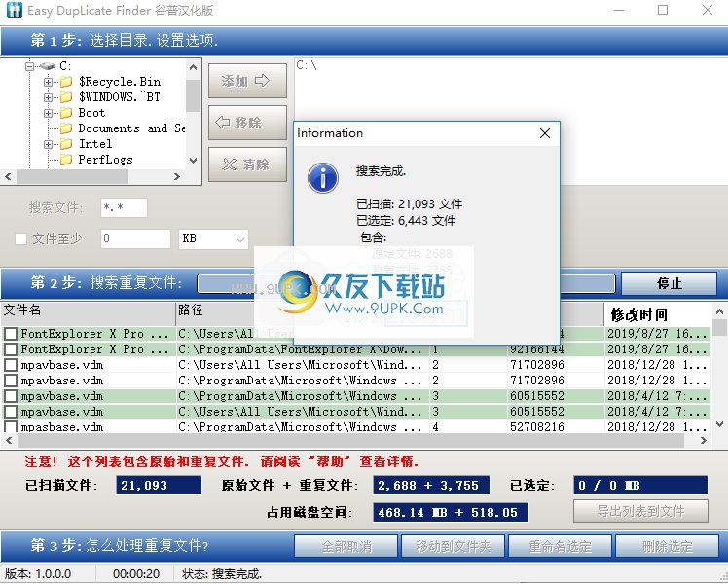Check the mpavbase.vdm row sized 71702896 under Users
This screenshot has height=584, width=728.
11,365
